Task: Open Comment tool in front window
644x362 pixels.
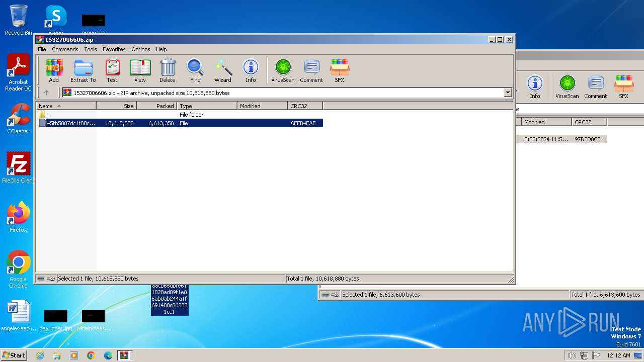Action: (311, 70)
